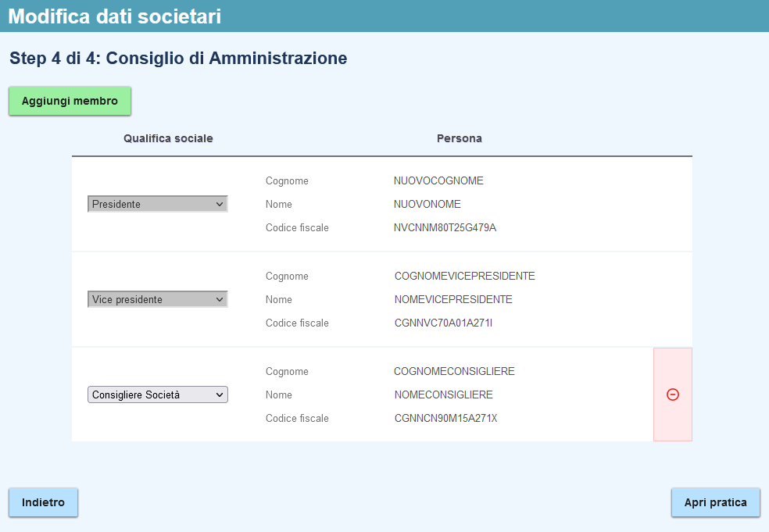
Task: Select fiscal code NVCNNM80T25G479A
Action: click(x=445, y=227)
